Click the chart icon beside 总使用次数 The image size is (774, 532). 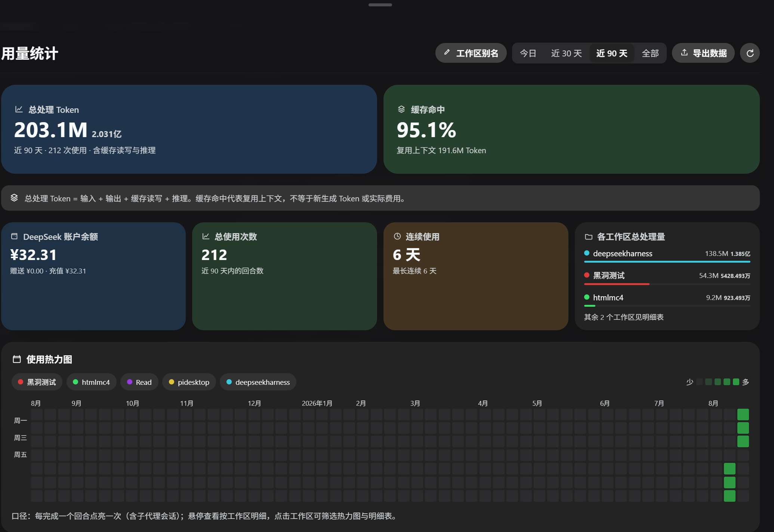[x=206, y=236]
